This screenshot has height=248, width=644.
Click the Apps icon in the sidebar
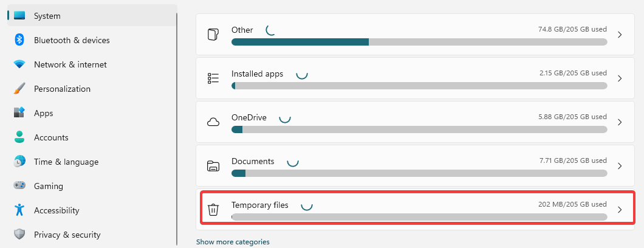(x=19, y=113)
